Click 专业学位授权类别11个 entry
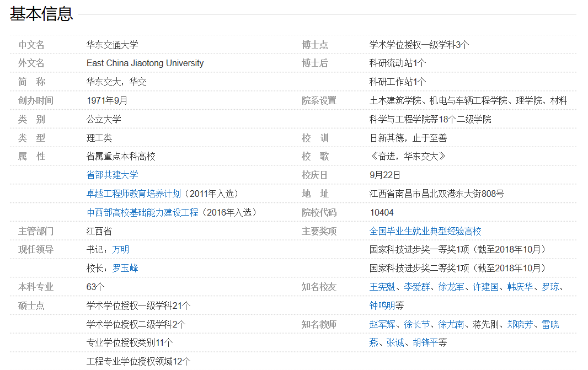The width and height of the screenshot is (588, 370). [x=130, y=342]
